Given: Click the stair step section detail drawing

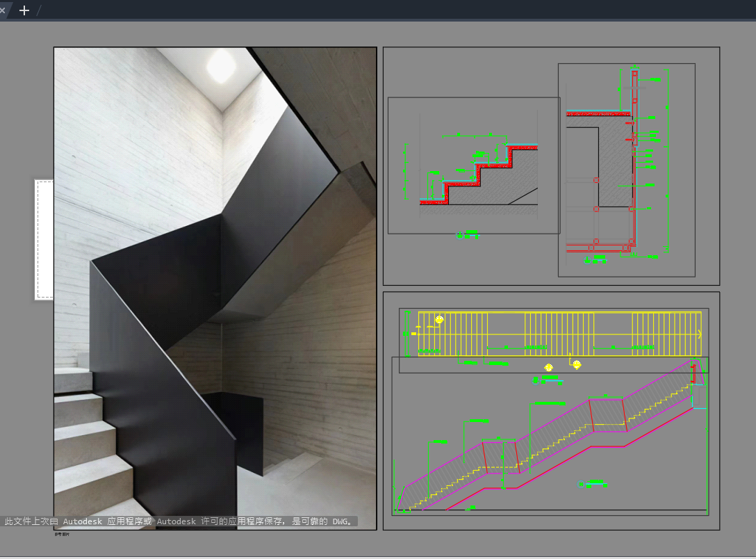Looking at the screenshot, I should pos(474,165).
